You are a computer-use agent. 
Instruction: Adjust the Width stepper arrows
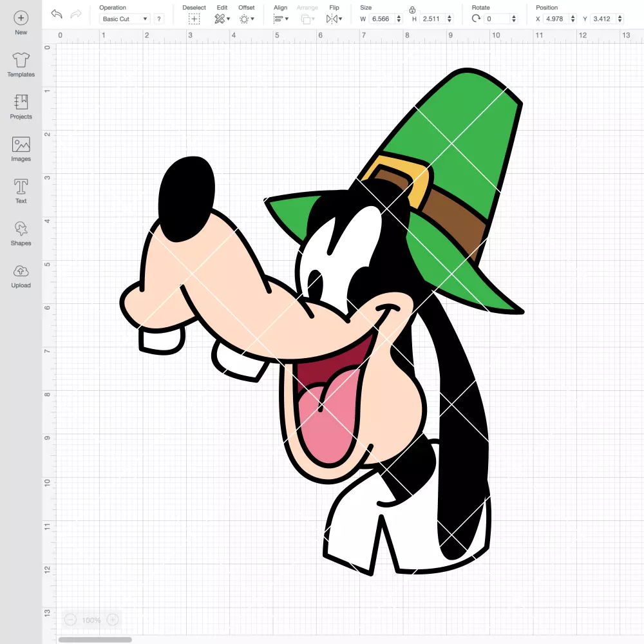pyautogui.click(x=399, y=19)
